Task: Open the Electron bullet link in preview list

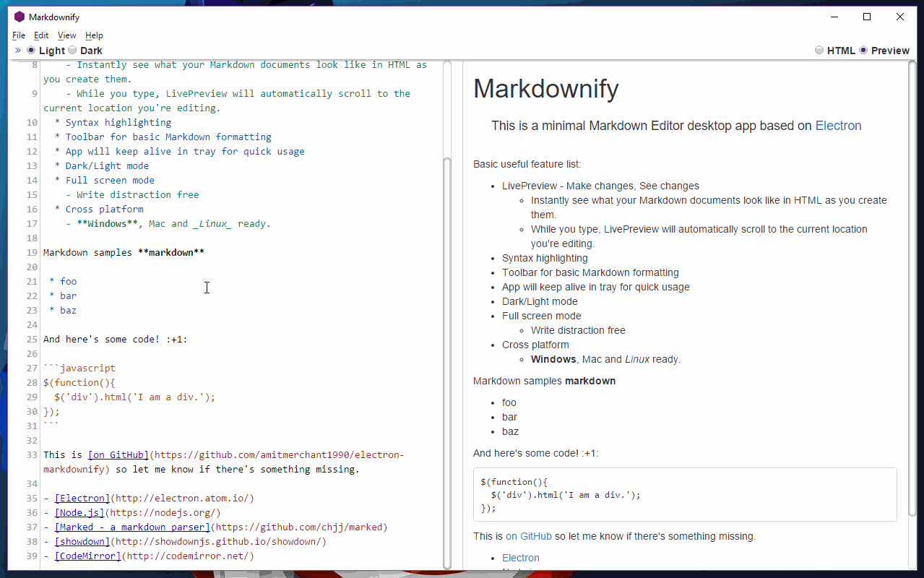Action: (521, 558)
